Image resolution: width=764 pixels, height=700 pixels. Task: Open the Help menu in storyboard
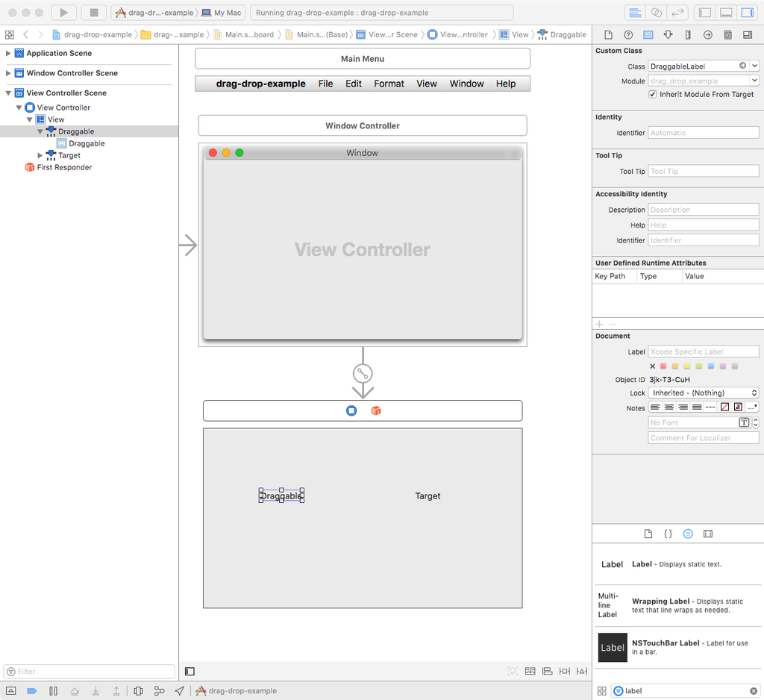[x=506, y=84]
